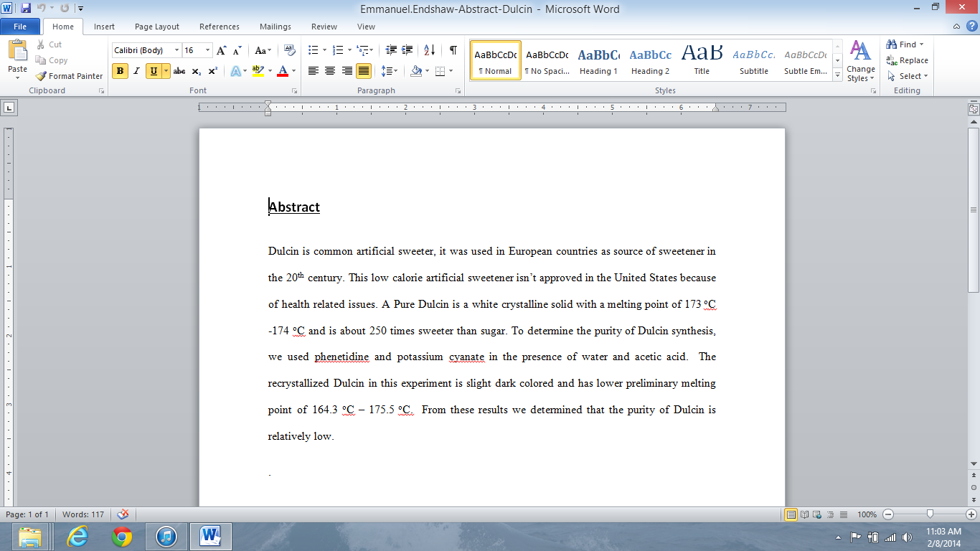This screenshot has width=980, height=551.
Task: Click the Find button
Action: point(905,44)
